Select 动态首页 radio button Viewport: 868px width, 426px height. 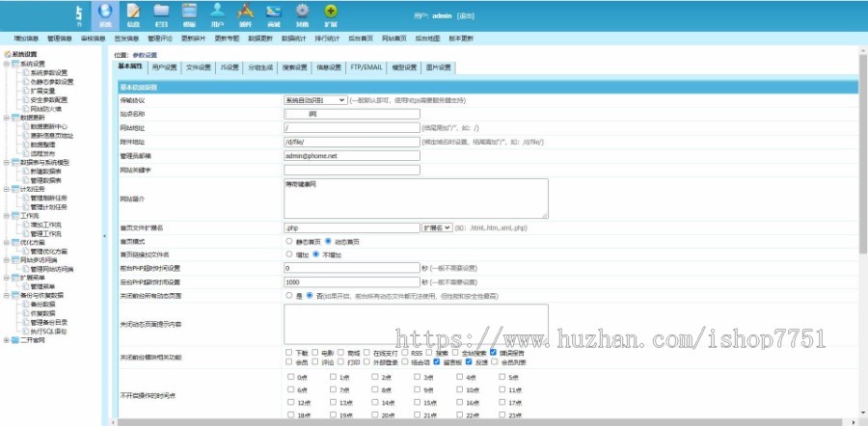click(x=328, y=241)
